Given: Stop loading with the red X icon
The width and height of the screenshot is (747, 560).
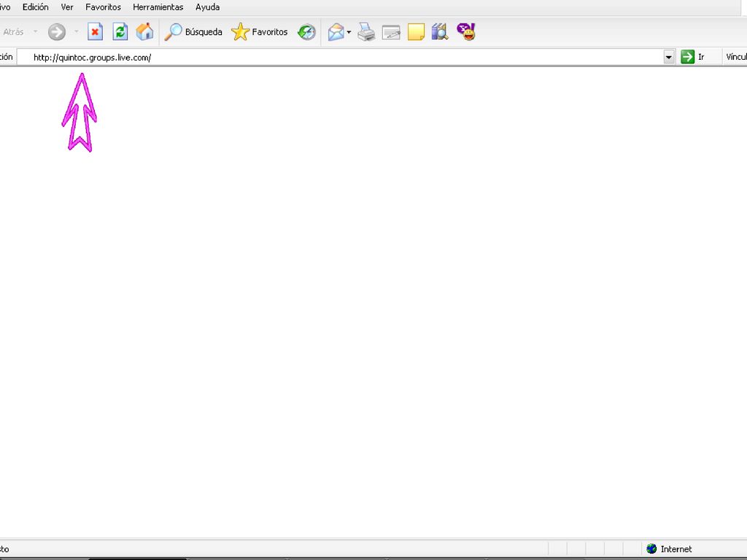Looking at the screenshot, I should (96, 32).
